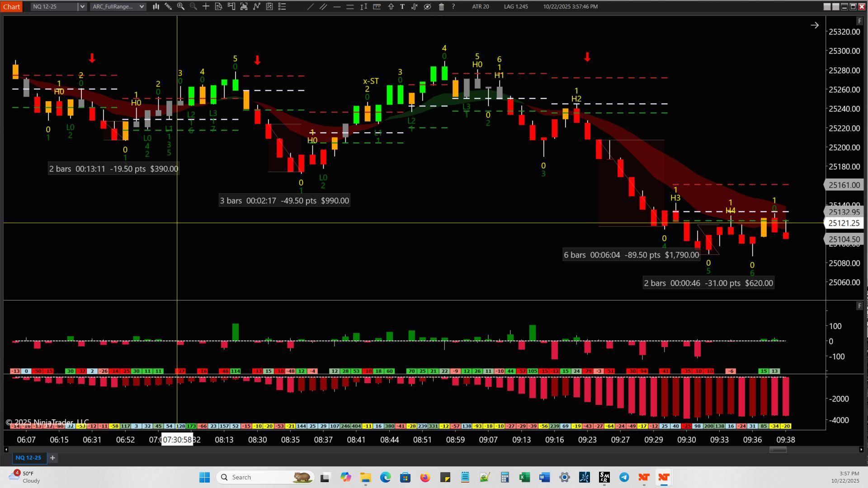Image resolution: width=868 pixels, height=488 pixels.
Task: Select the single line drawing tool
Action: click(x=311, y=6)
